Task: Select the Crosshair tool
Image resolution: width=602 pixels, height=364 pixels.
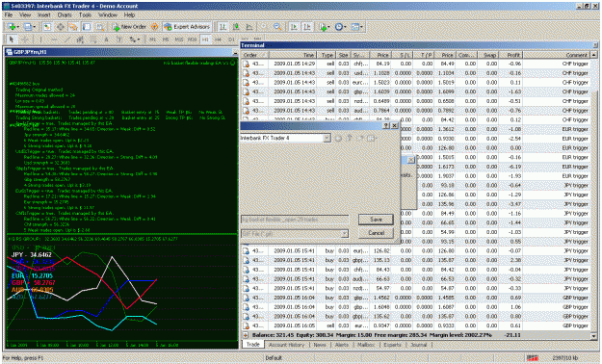Action: coord(25,39)
